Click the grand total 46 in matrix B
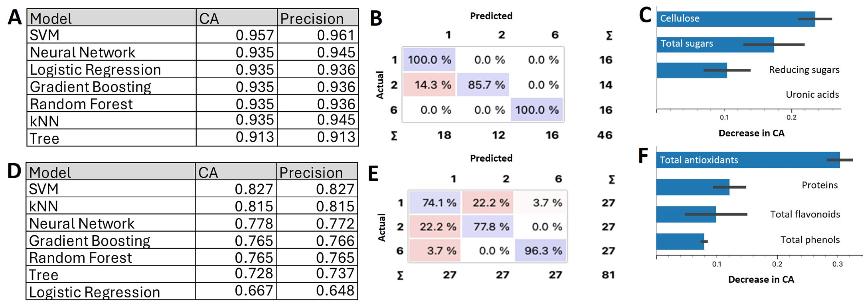 (605, 135)
